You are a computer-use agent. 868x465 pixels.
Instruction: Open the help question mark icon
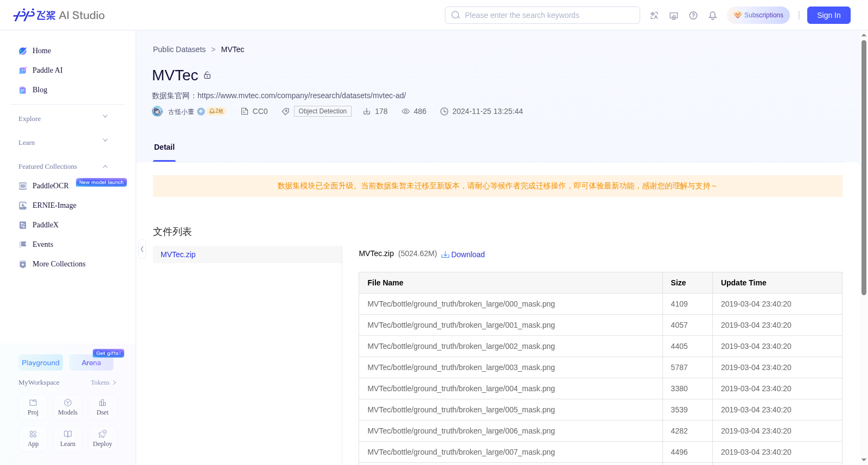(x=693, y=16)
